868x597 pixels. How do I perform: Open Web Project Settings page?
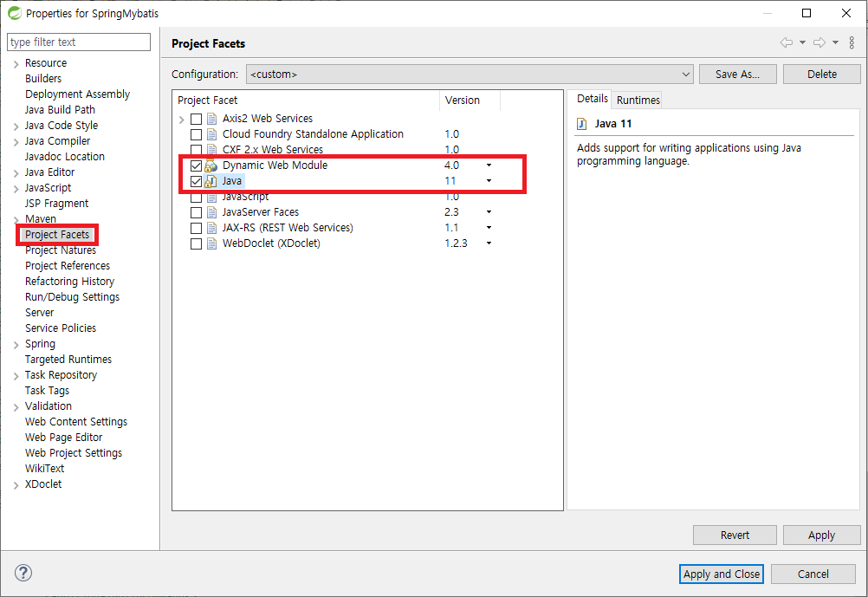[x=74, y=453]
